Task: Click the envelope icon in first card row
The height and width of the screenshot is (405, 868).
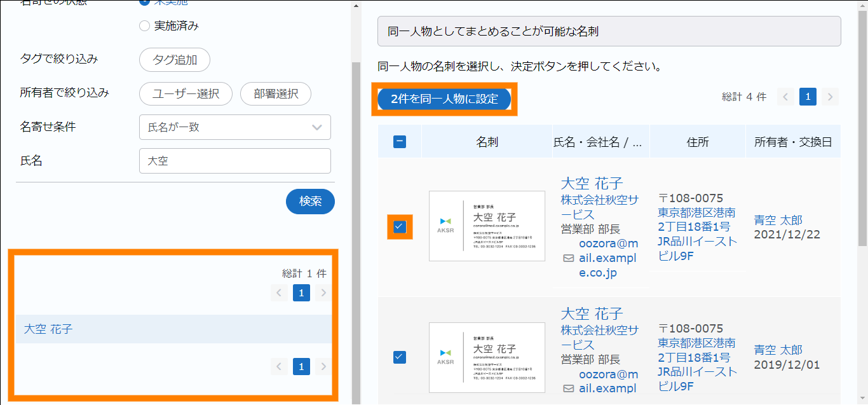Action: [569, 259]
